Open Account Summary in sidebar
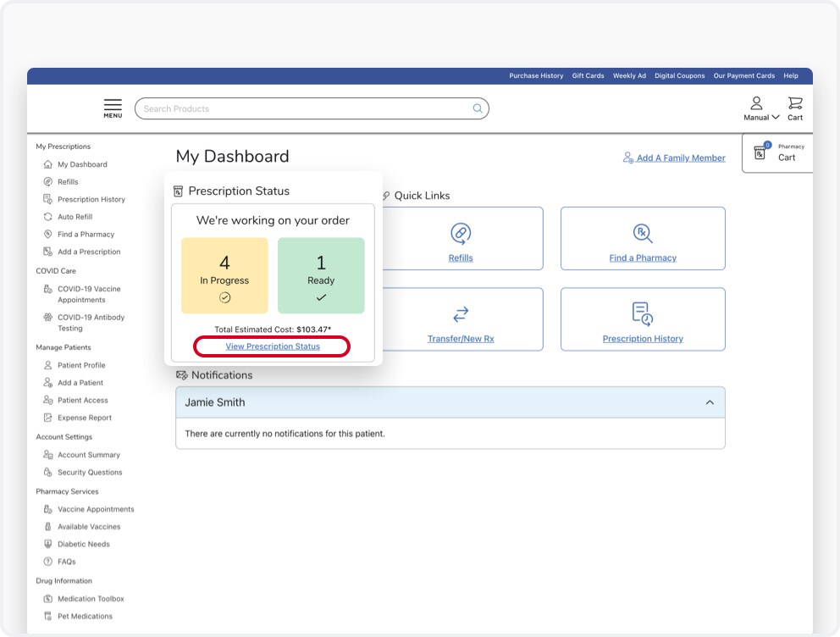The height and width of the screenshot is (637, 840). (89, 455)
